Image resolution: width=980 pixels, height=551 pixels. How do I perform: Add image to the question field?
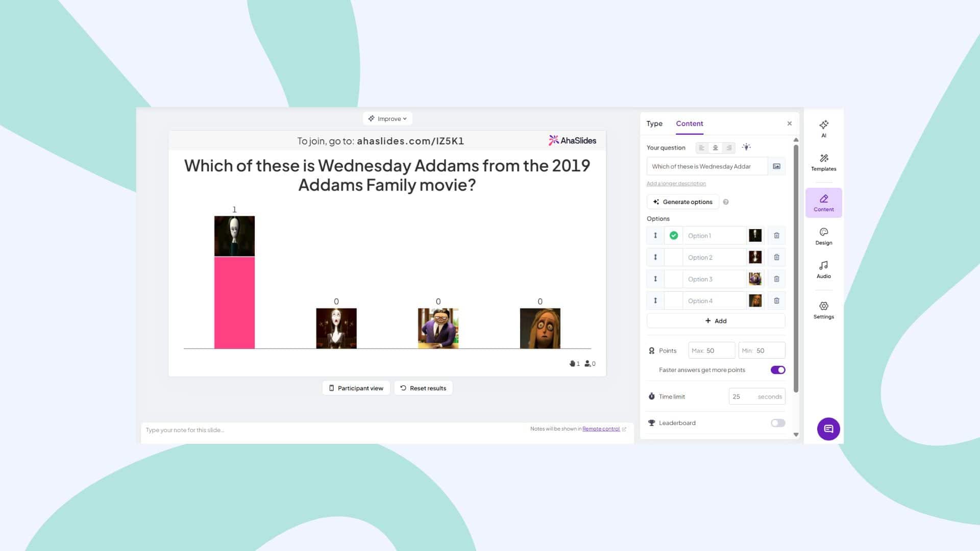(776, 166)
